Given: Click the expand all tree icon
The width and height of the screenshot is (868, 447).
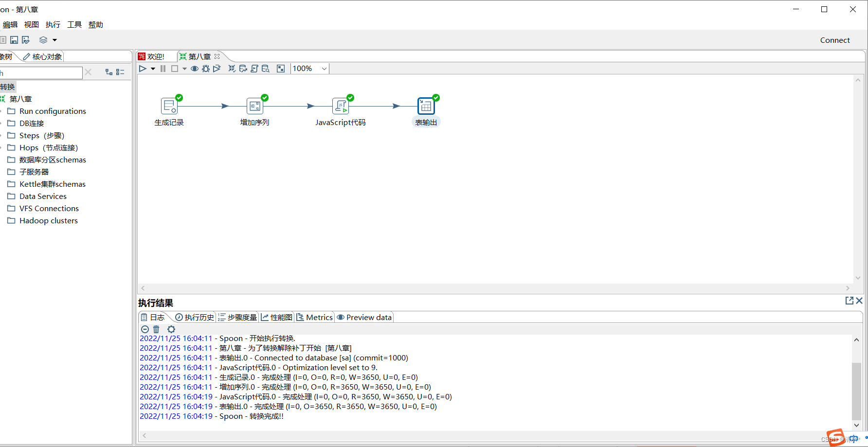Looking at the screenshot, I should pos(109,72).
